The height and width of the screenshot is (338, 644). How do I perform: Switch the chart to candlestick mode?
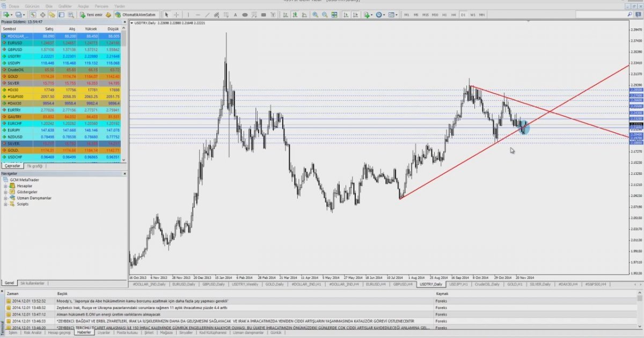295,15
